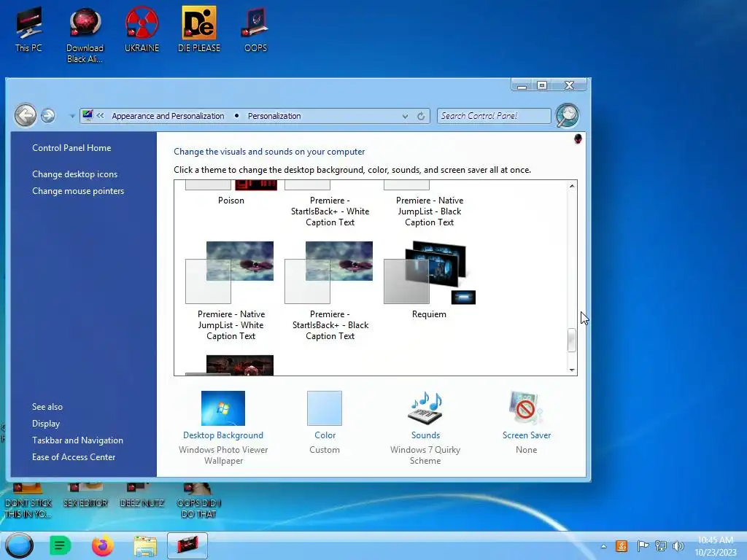This screenshot has width=747, height=560.
Task: Click the double chevron in address bar
Action: coord(100,115)
